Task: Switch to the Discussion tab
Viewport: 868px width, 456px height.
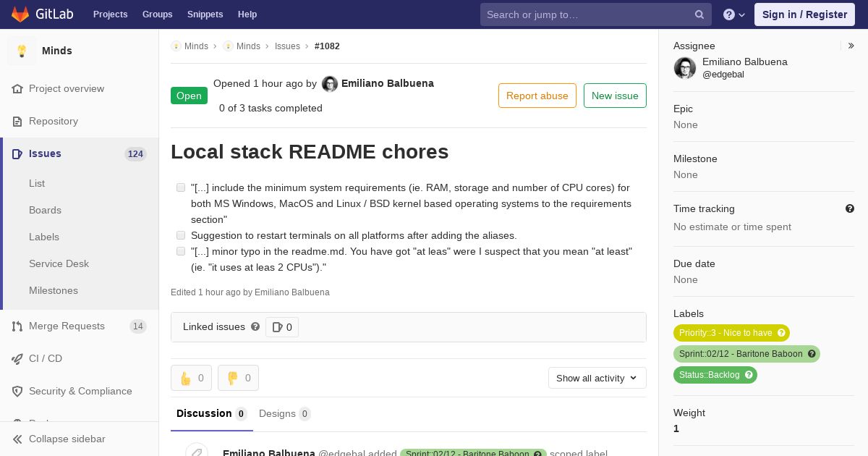Action: (x=212, y=414)
